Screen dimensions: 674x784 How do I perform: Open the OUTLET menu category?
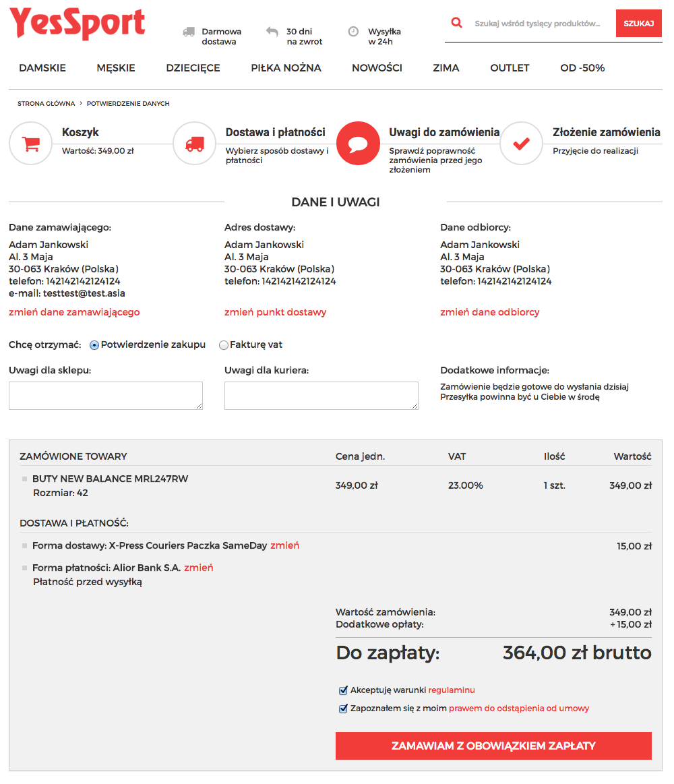pos(510,68)
